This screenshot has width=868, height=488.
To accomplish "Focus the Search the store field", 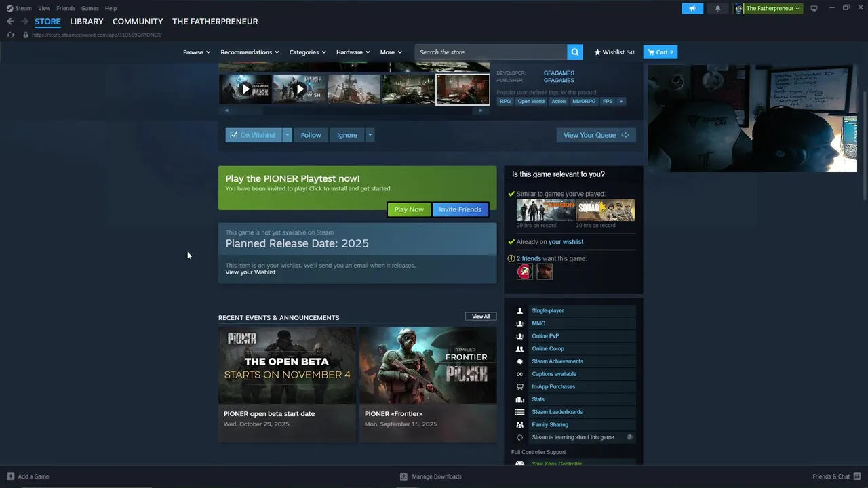I will point(491,52).
